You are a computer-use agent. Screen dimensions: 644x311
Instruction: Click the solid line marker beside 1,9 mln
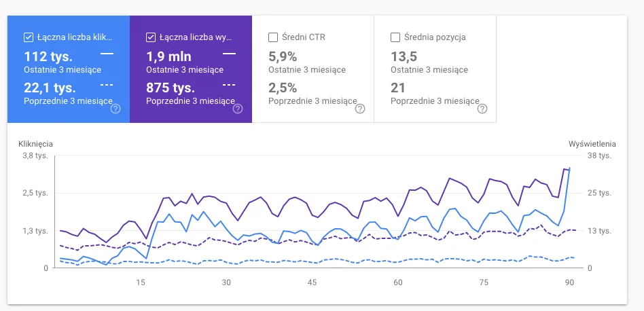coord(229,53)
